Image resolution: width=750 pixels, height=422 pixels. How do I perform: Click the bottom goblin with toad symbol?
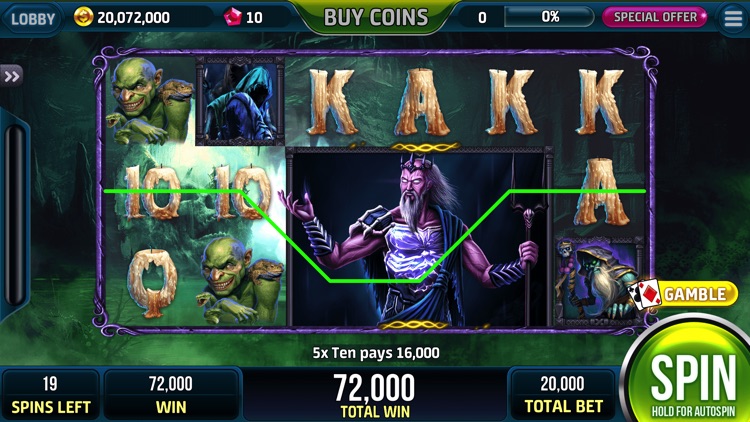pyautogui.click(x=241, y=281)
